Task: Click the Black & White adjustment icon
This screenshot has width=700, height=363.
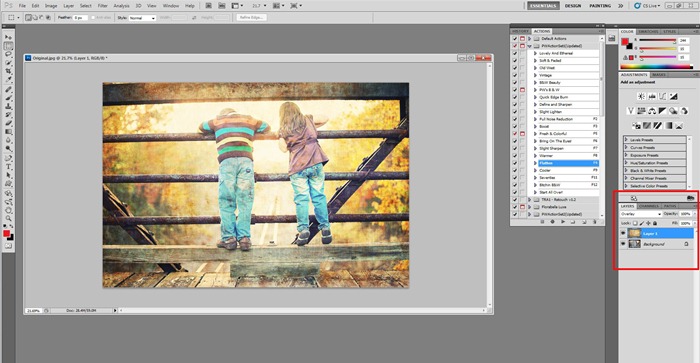Action: coord(662,111)
